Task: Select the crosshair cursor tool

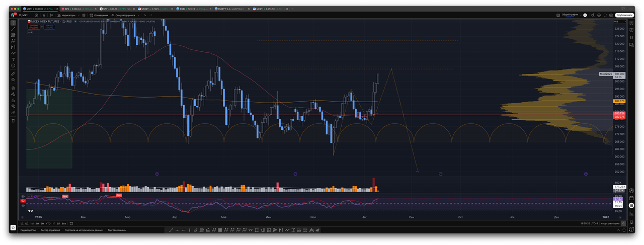Action: [13, 23]
